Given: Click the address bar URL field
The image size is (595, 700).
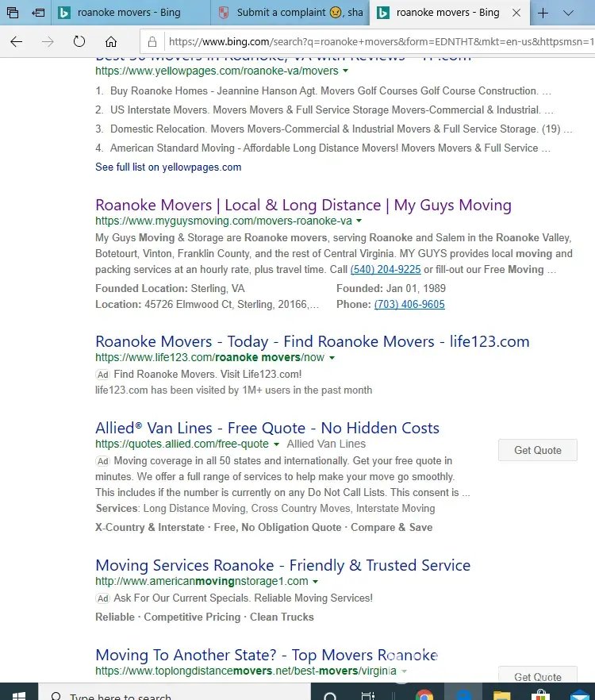Looking at the screenshot, I should click(373, 42).
